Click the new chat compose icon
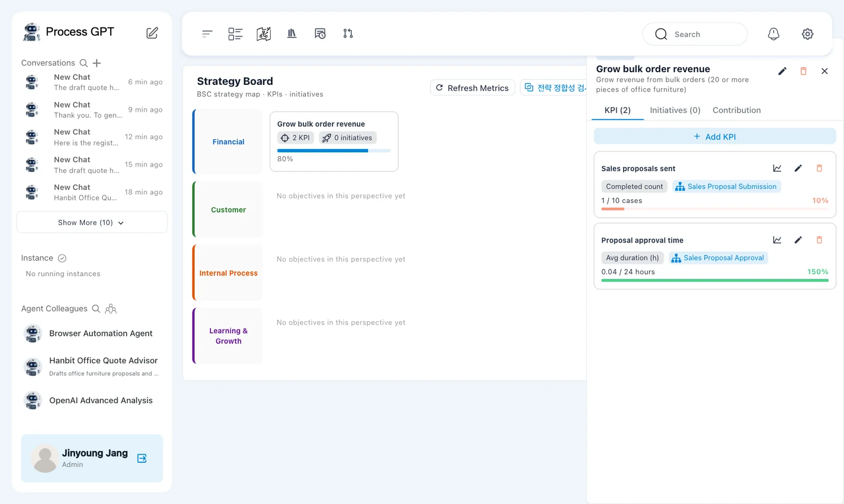This screenshot has height=504, width=844. tap(152, 33)
